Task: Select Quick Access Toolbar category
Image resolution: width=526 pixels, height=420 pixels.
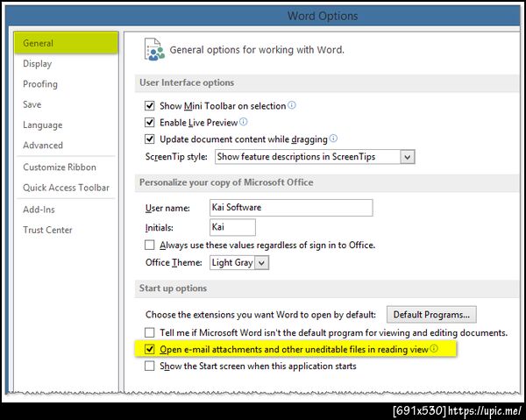Action: [66, 188]
